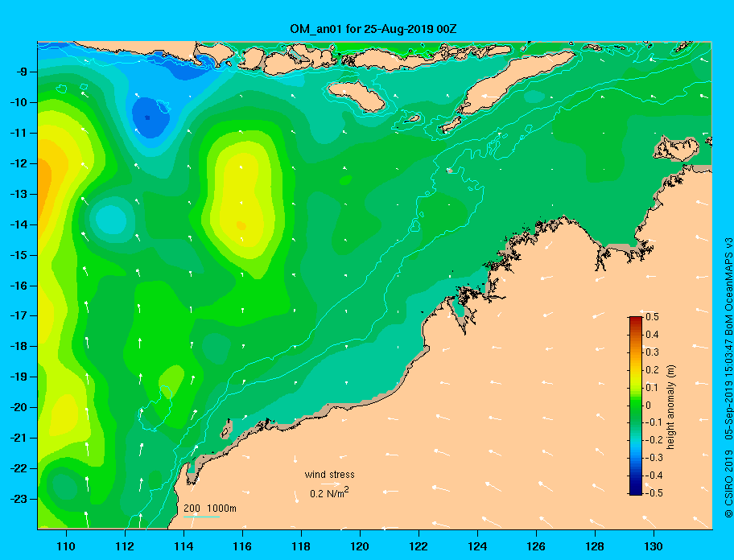Click the map title 'OM_an01 for 25-Aug-2019 00Z'
The image size is (734, 560).
[x=373, y=29]
